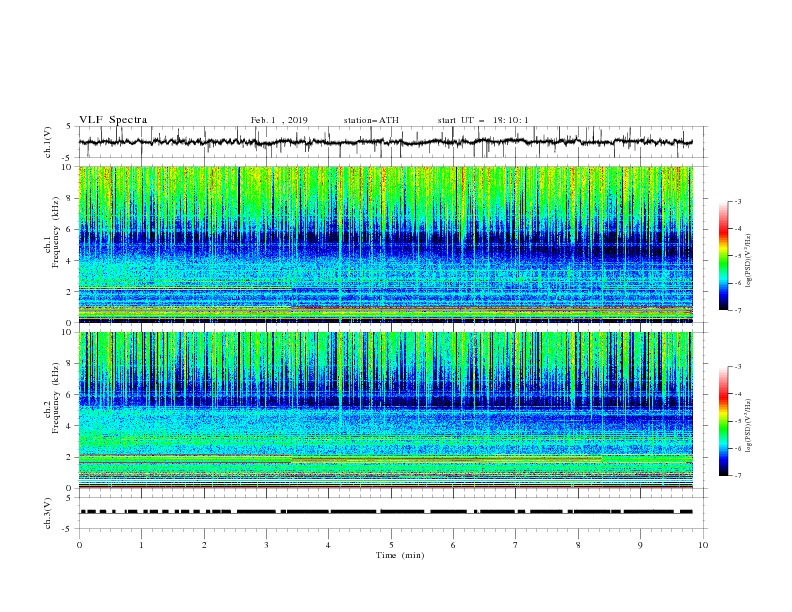Screen dimensions: 792x612
Task: Click the ch.1 colorbar "-3" tick label
Action: 737,201
